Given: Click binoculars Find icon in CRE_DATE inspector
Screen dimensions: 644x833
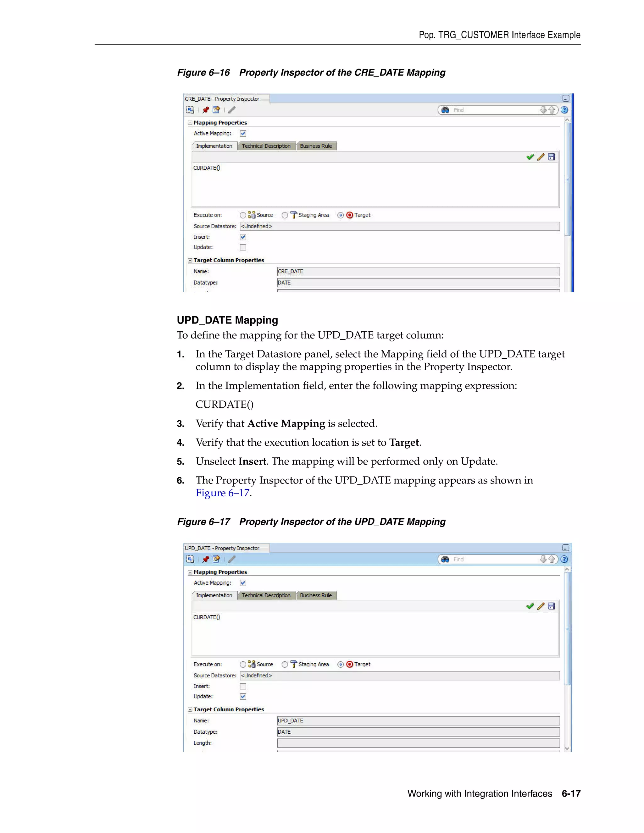Looking at the screenshot, I should click(x=445, y=110).
